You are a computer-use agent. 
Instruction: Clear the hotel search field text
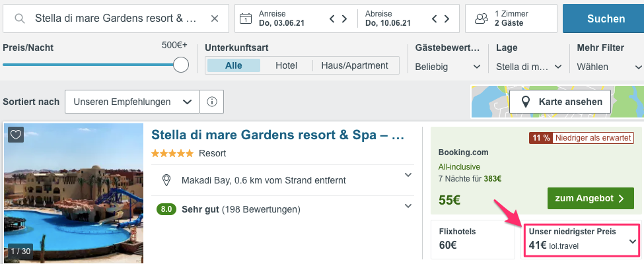(x=215, y=18)
